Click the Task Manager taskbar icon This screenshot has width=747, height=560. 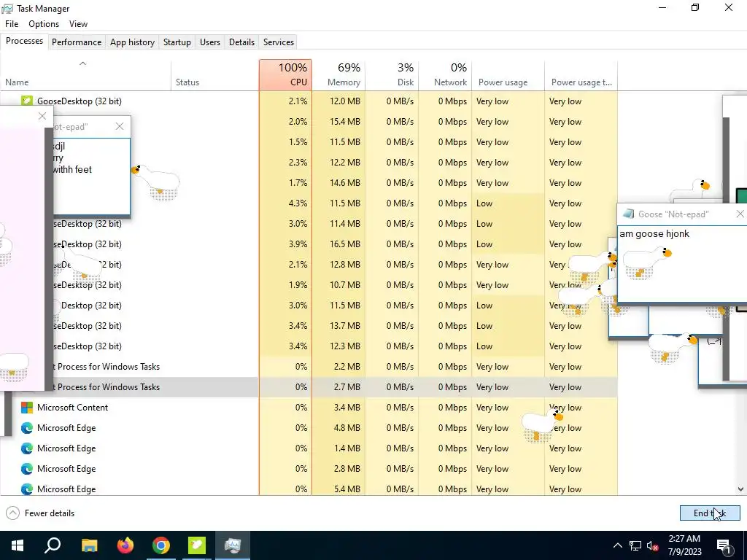coord(233,545)
